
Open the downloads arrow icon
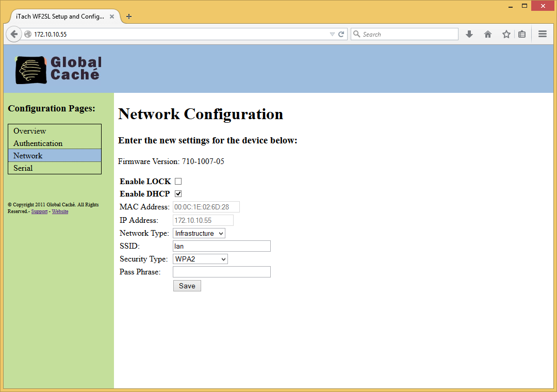pos(469,34)
